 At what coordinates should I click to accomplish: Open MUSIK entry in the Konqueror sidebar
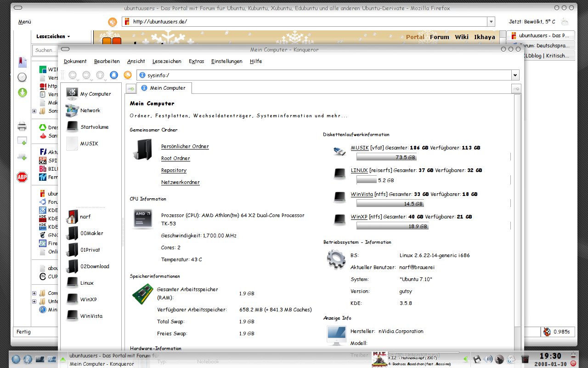[83, 144]
